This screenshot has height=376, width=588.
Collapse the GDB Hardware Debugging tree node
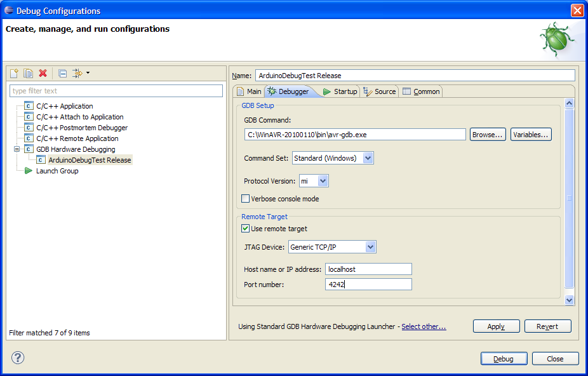click(x=17, y=149)
